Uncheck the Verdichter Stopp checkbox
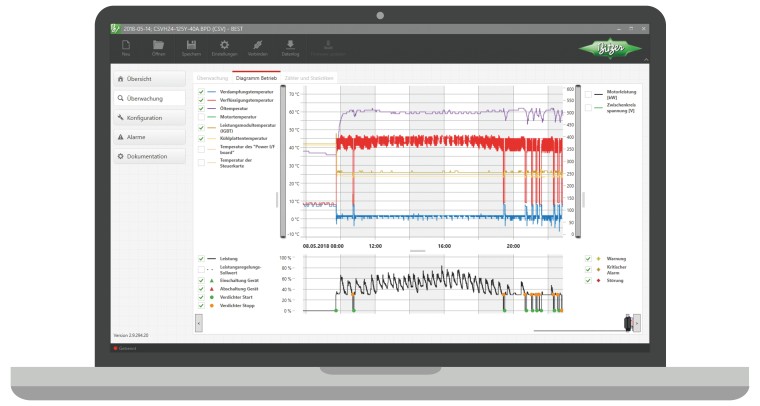760x406 pixels. pos(201,305)
